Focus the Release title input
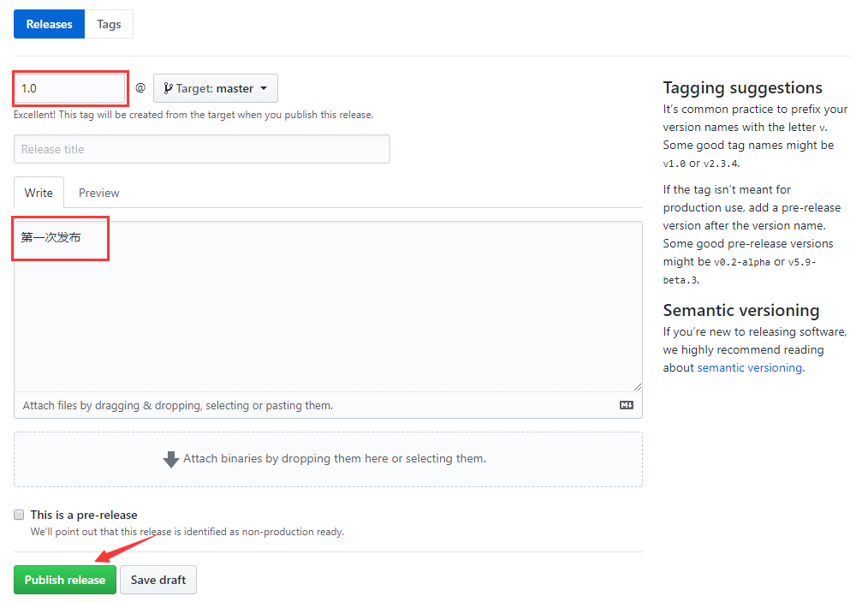Image resolution: width=868 pixels, height=602 pixels. point(201,149)
